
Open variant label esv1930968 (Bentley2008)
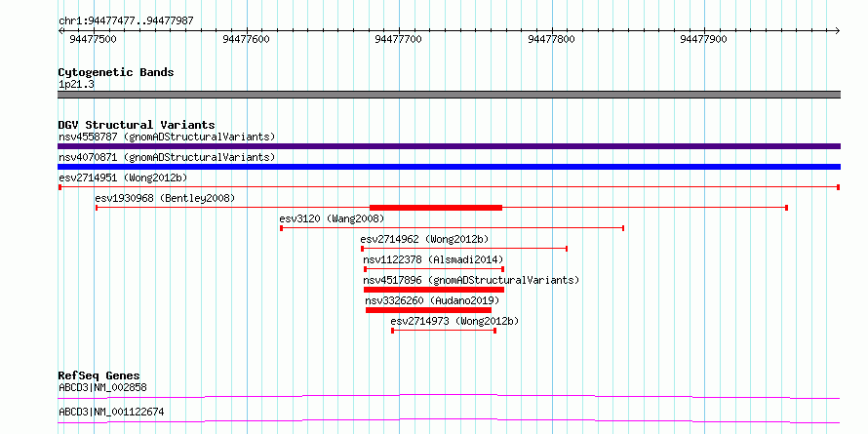coord(165,198)
